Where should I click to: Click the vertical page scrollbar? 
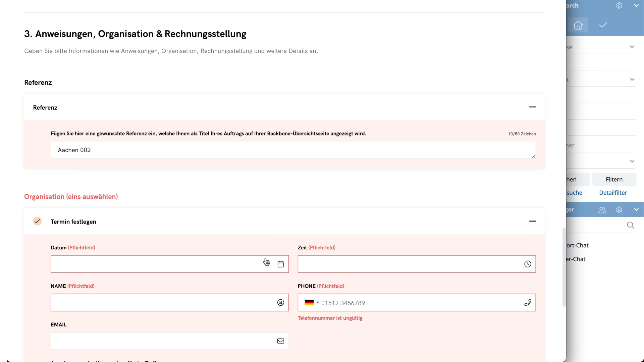(x=564, y=267)
